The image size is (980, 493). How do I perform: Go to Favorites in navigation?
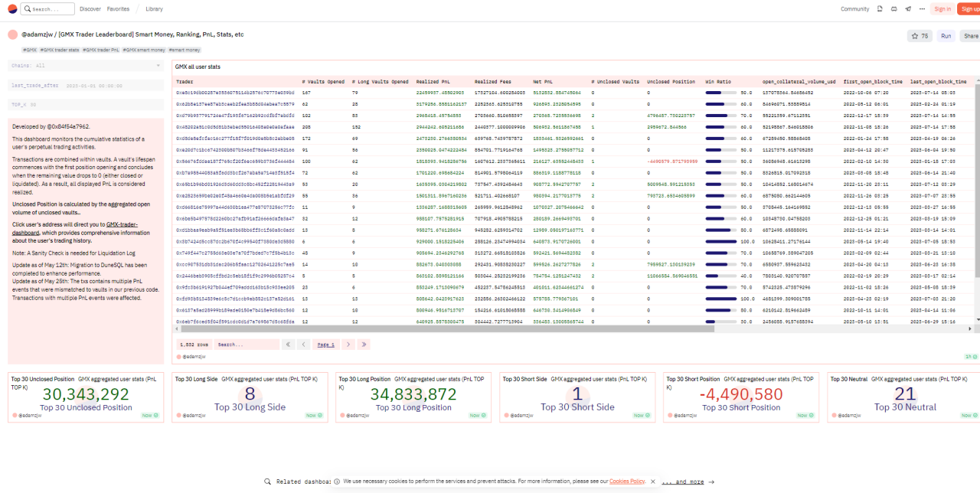click(x=118, y=9)
